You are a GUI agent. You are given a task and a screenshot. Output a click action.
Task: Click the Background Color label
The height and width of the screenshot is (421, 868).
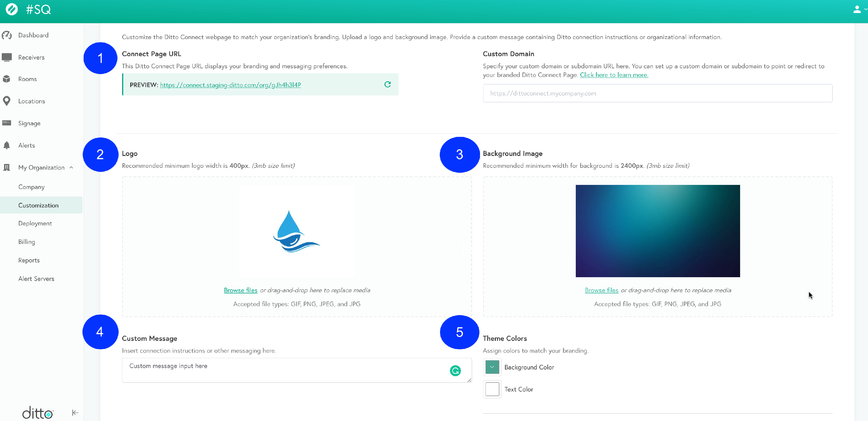click(x=529, y=367)
